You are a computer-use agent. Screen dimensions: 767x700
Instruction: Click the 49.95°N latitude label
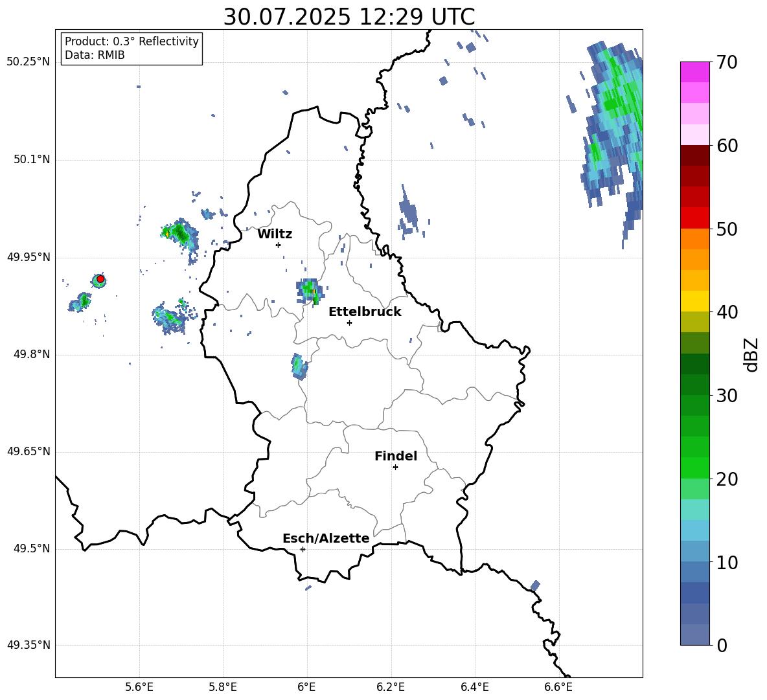pos(28,257)
